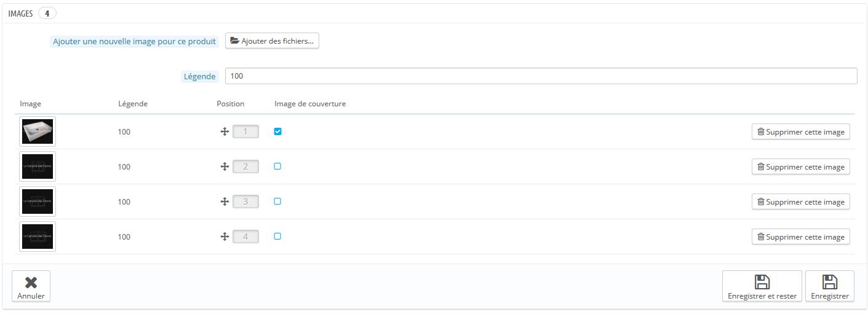The height and width of the screenshot is (317, 868).
Task: Click the Images count badge showing 4
Action: click(x=47, y=14)
